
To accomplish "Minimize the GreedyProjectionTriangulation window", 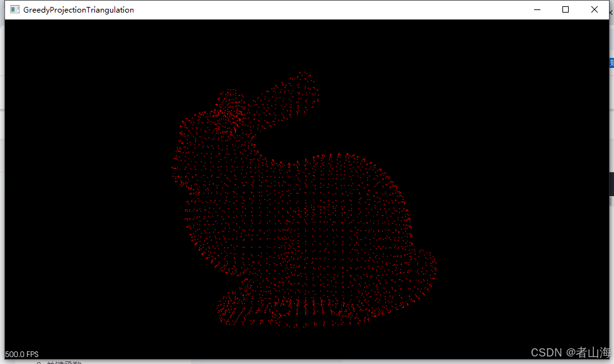I will pyautogui.click(x=537, y=9).
